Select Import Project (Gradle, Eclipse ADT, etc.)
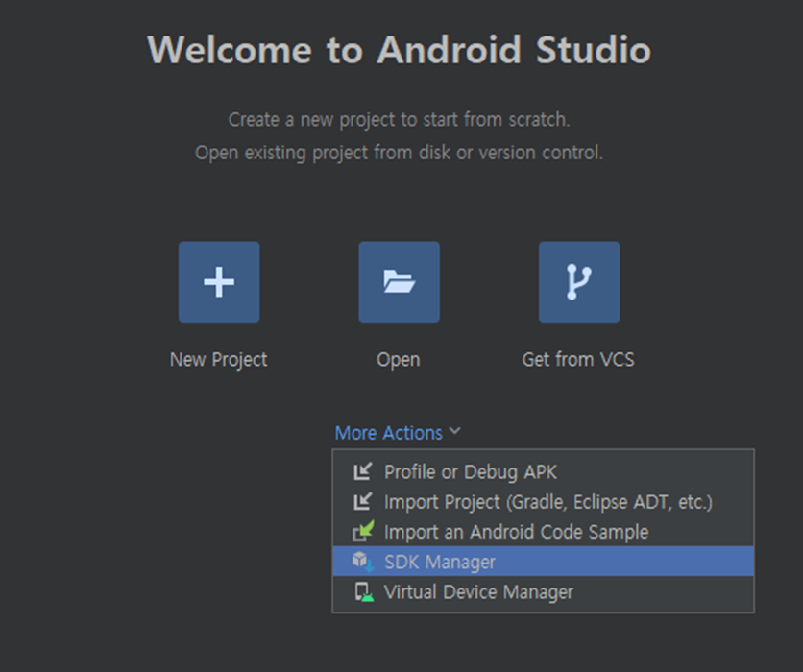 [543, 501]
